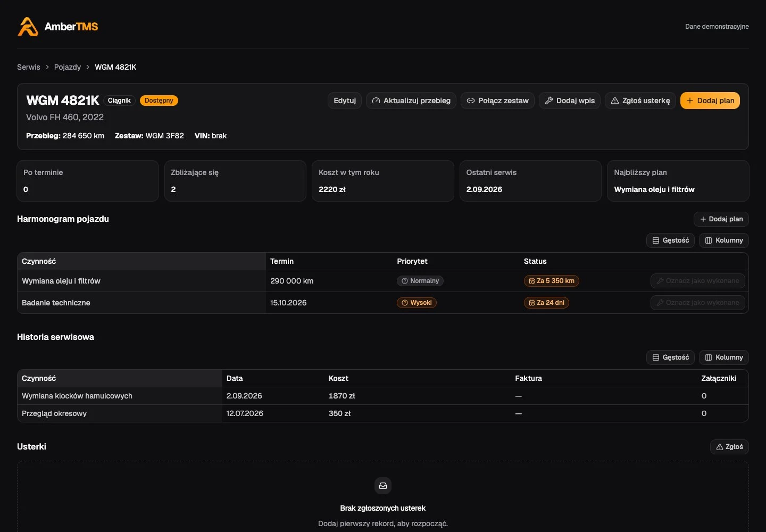This screenshot has width=766, height=532.
Task: Click Aktualizuj przebieg button
Action: 411,101
